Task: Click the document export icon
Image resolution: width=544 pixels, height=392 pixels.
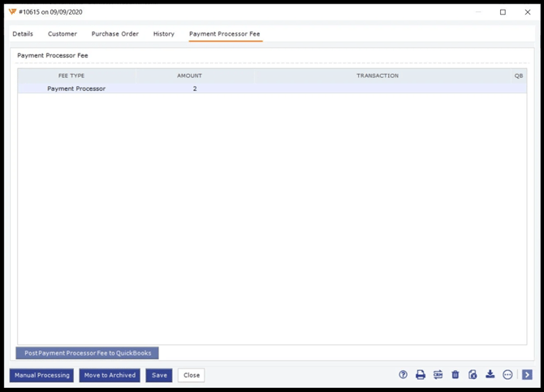Action: pyautogui.click(x=473, y=375)
